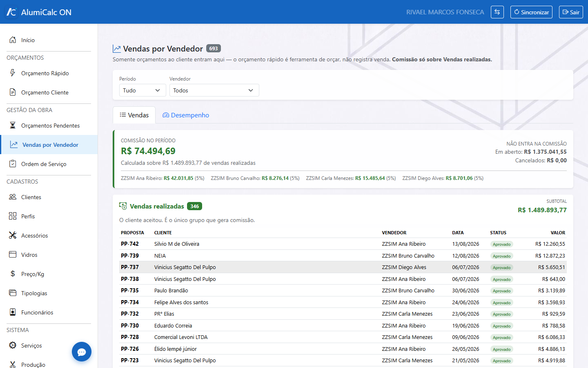Open Vendas por Vendedor in sidebar
Screen dimensions: 588x368
[49, 145]
